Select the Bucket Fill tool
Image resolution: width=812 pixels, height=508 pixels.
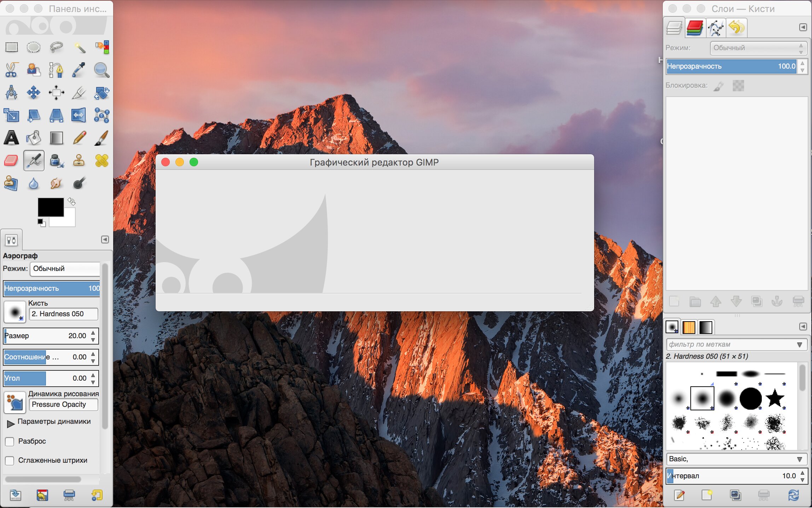[x=34, y=138]
